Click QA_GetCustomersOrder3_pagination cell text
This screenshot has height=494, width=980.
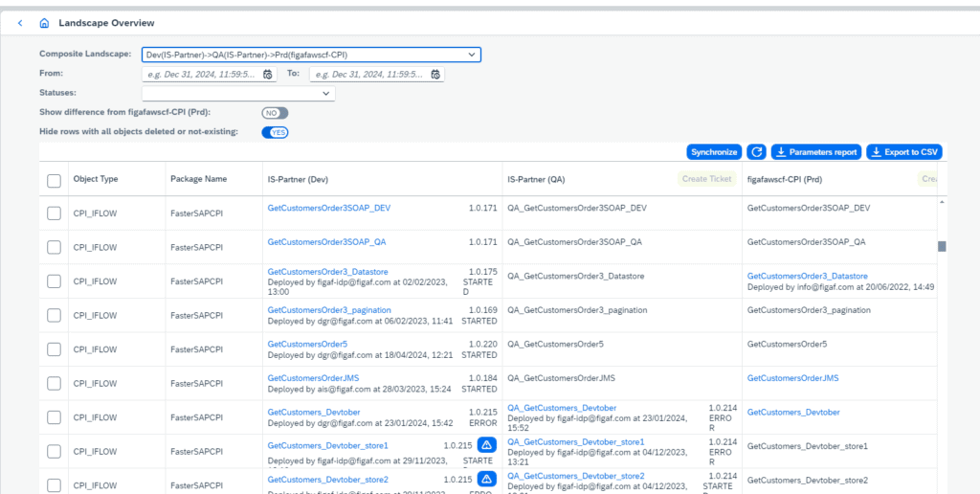click(577, 309)
